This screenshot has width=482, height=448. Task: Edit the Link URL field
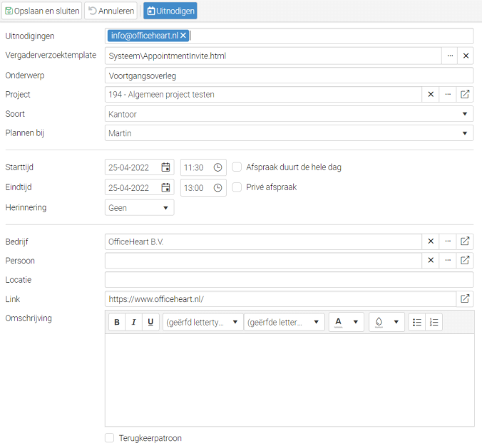click(281, 298)
